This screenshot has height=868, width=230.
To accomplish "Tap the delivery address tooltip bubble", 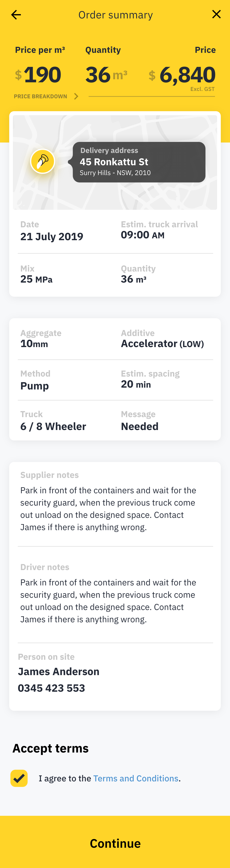I will pyautogui.click(x=139, y=162).
